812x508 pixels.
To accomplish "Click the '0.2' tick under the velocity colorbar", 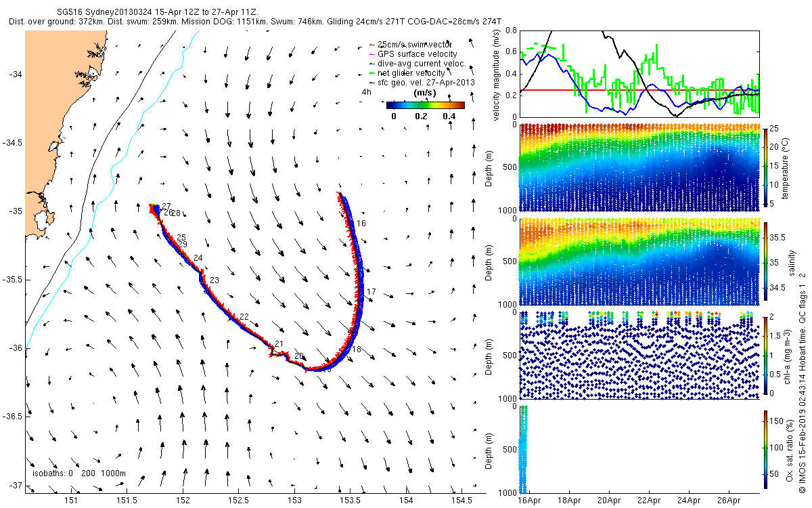I will click(x=421, y=116).
